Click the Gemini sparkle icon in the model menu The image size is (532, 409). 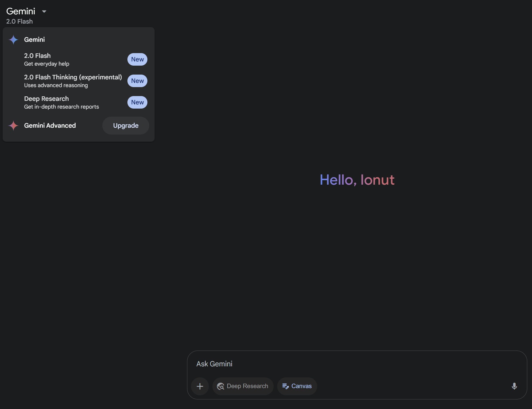point(13,39)
